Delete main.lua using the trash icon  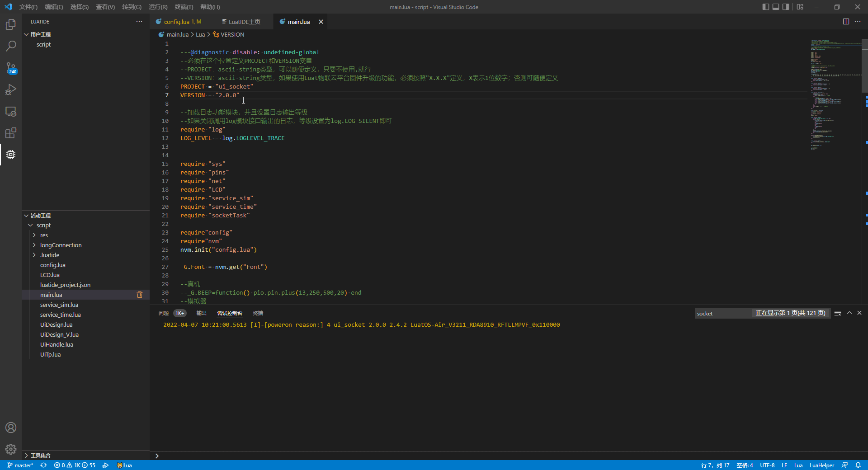[x=140, y=295]
